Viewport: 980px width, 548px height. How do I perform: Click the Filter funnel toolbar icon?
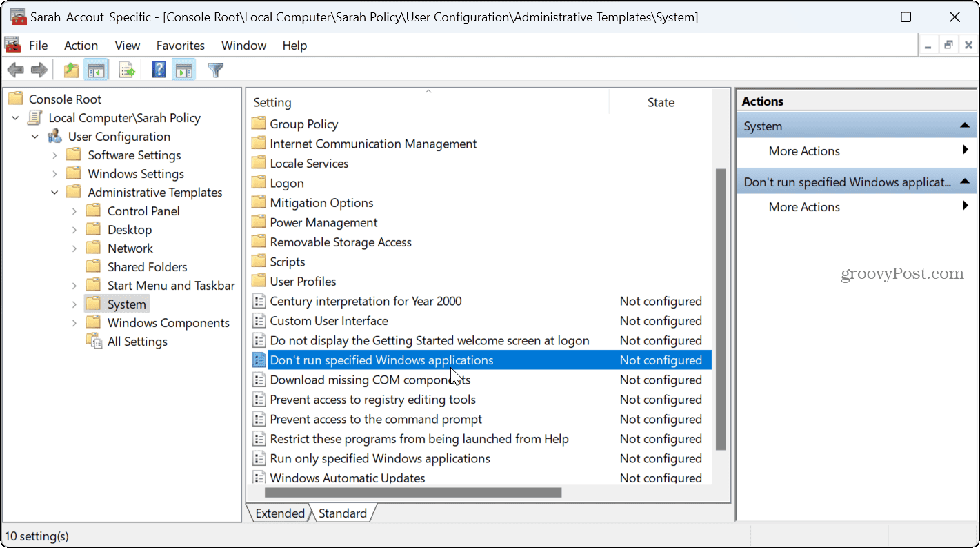coord(216,70)
